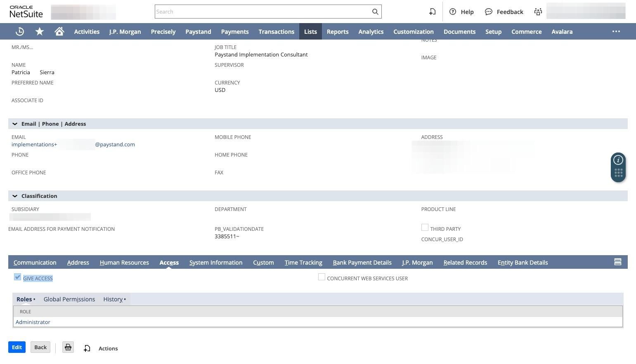Image resolution: width=636 pixels, height=364 pixels.
Task: Go to the Home icon
Action: click(x=59, y=31)
